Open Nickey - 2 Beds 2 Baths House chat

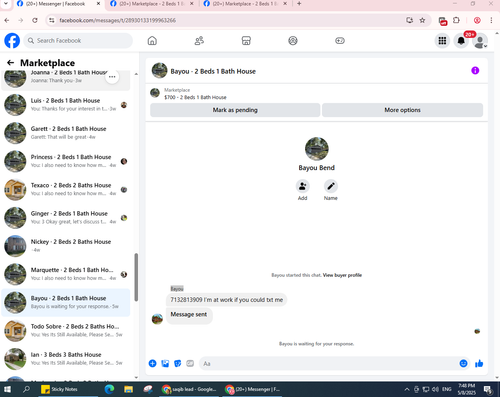[65, 246]
